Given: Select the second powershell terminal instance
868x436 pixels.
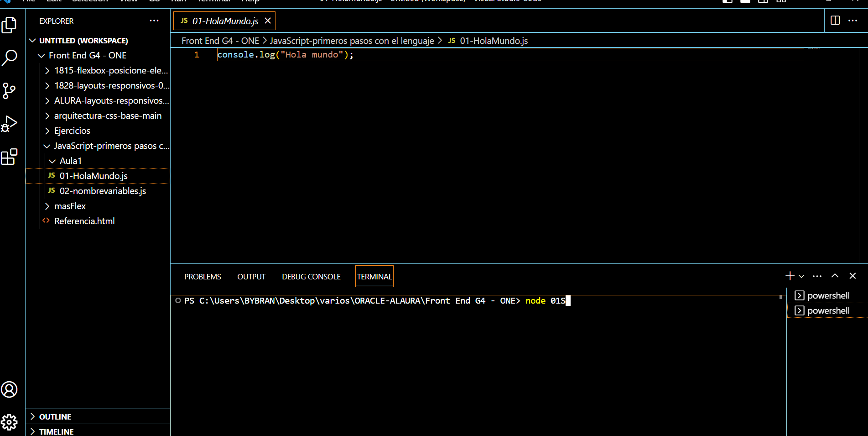Looking at the screenshot, I should [x=827, y=310].
